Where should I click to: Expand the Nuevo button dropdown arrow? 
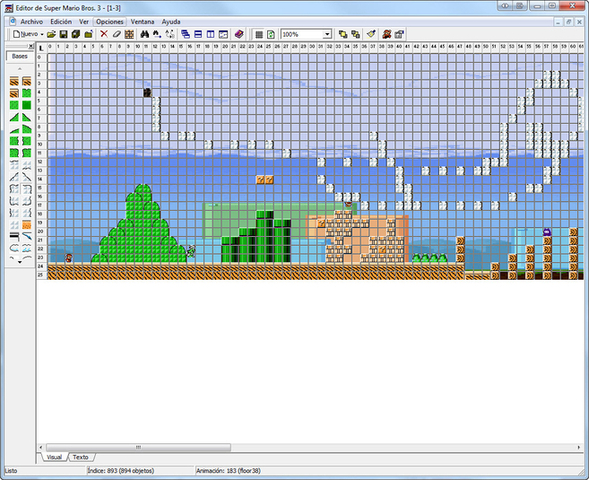pos(42,35)
